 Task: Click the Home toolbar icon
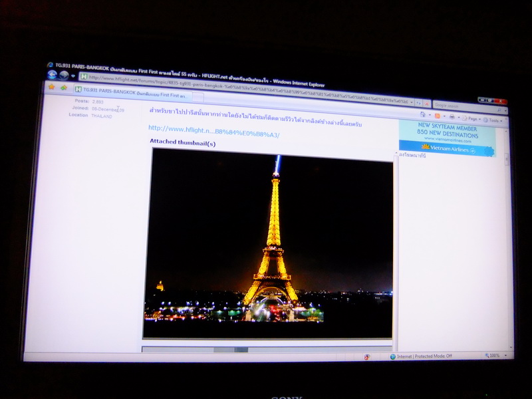[x=423, y=114]
